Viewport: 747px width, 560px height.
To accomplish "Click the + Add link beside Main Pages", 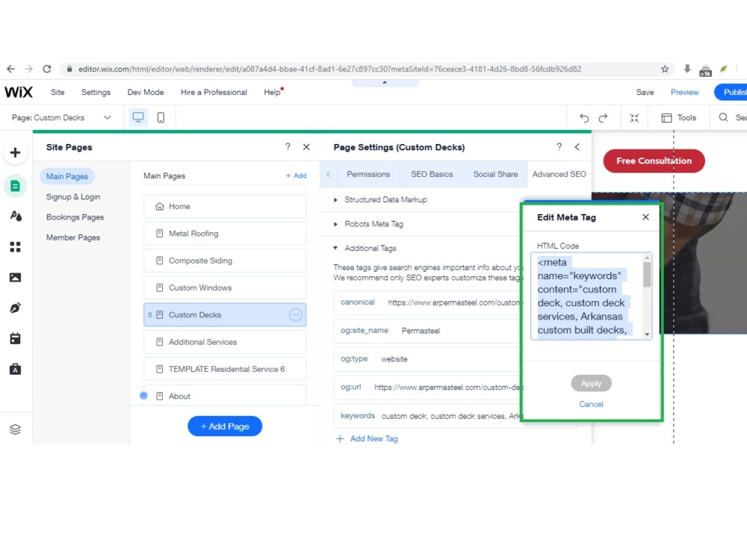I will (x=296, y=175).
